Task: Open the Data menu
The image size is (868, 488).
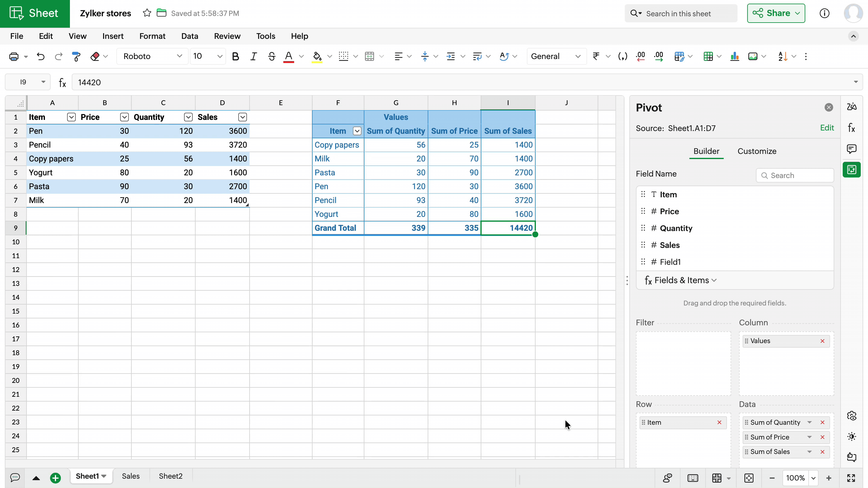Action: [x=189, y=36]
